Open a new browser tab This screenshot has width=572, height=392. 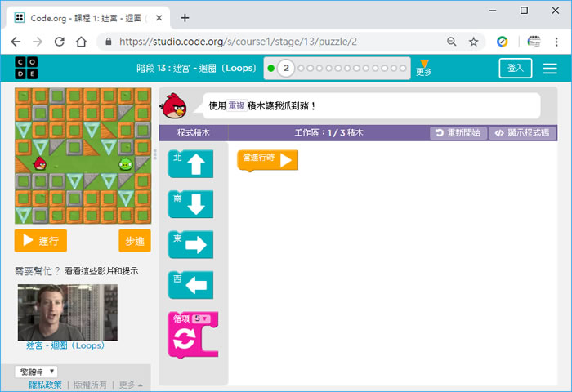click(x=185, y=18)
